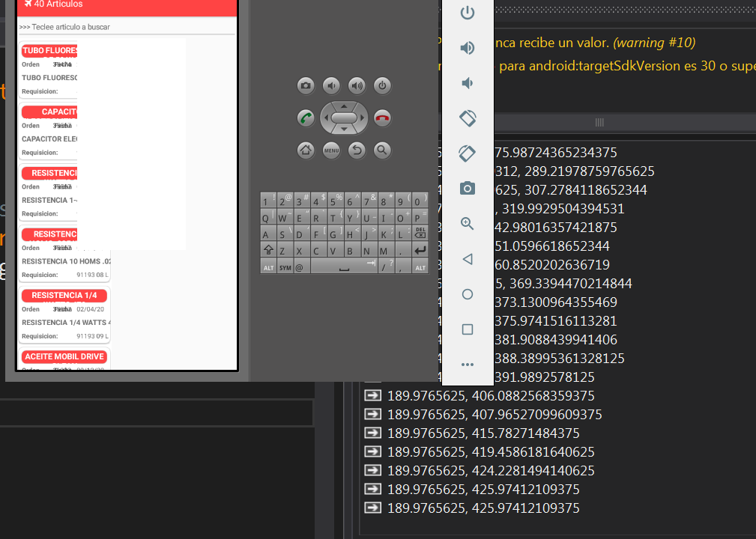The image size is (756, 539).
Task: Click the return key on the skin keyboard
Action: [420, 249]
